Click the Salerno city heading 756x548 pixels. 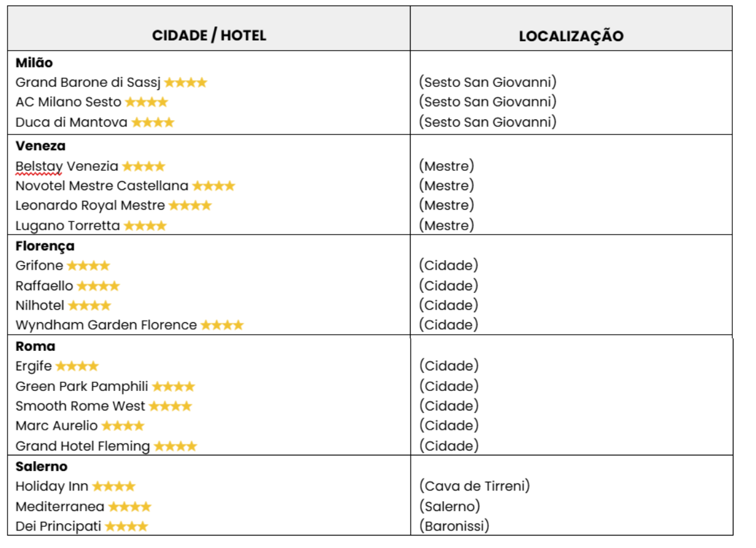41,466
